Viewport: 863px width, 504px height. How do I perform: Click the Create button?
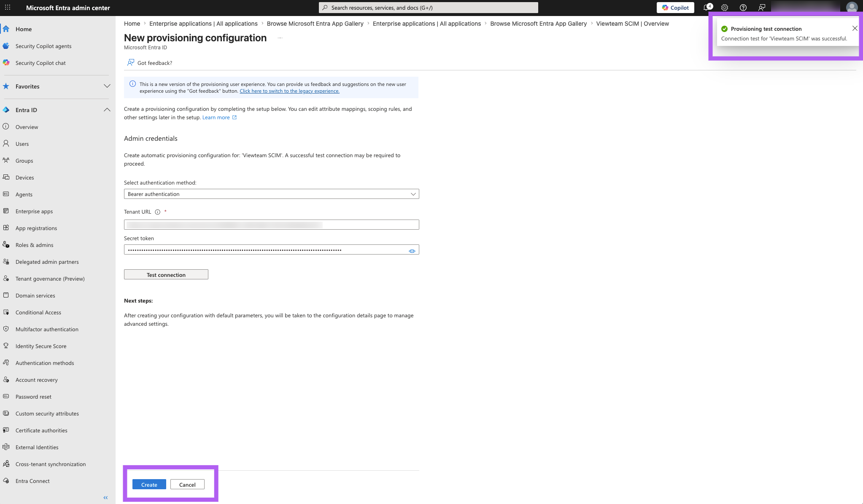point(149,485)
